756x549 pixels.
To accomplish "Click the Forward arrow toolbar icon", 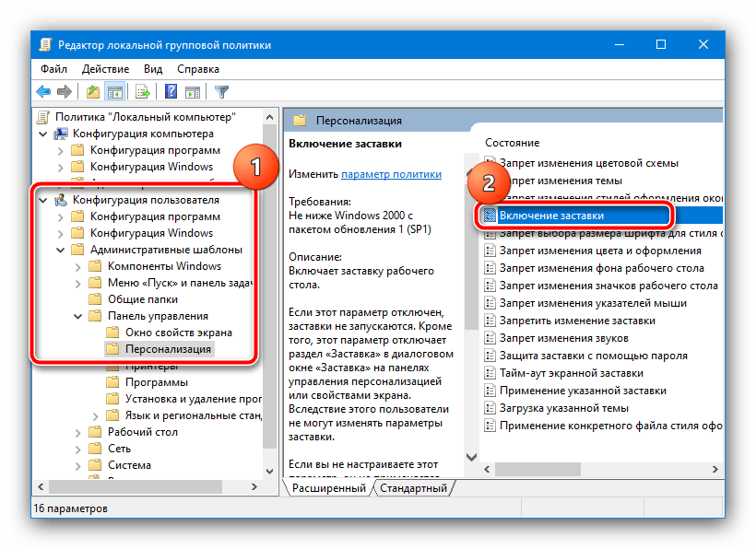I will pos(65,91).
